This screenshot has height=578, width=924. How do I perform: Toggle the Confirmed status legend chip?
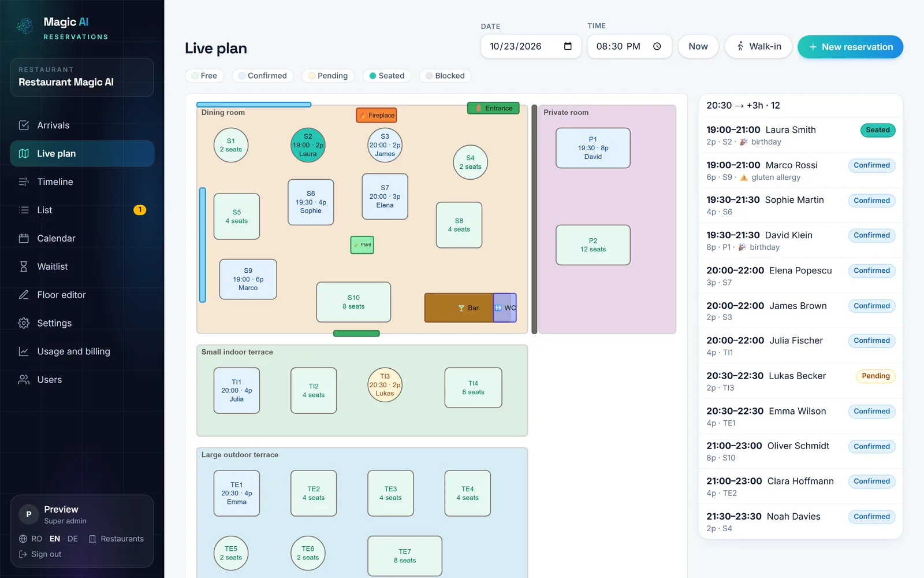click(x=263, y=76)
